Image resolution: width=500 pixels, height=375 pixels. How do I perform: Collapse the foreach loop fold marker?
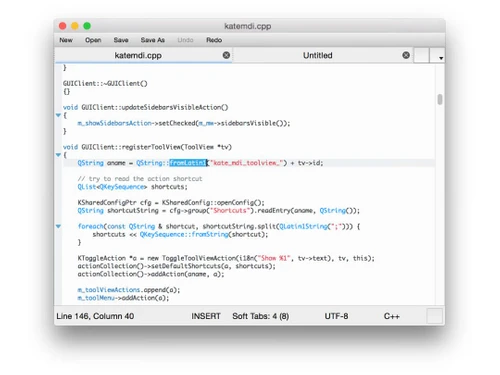pyautogui.click(x=58, y=226)
